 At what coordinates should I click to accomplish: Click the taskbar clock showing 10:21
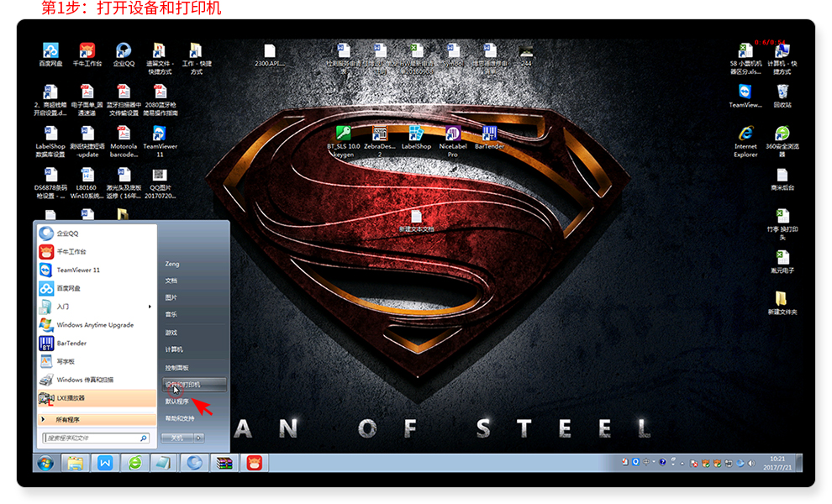[777, 463]
